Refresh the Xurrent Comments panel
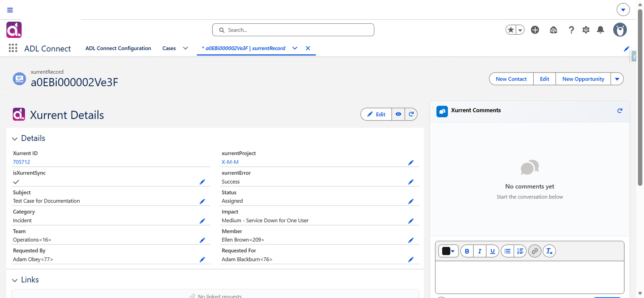This screenshot has width=644, height=298. pyautogui.click(x=620, y=110)
